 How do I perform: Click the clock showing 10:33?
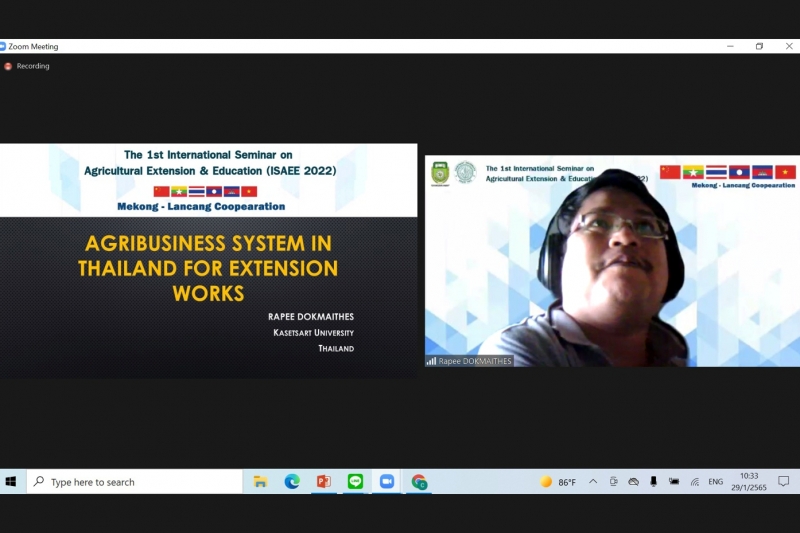point(748,482)
